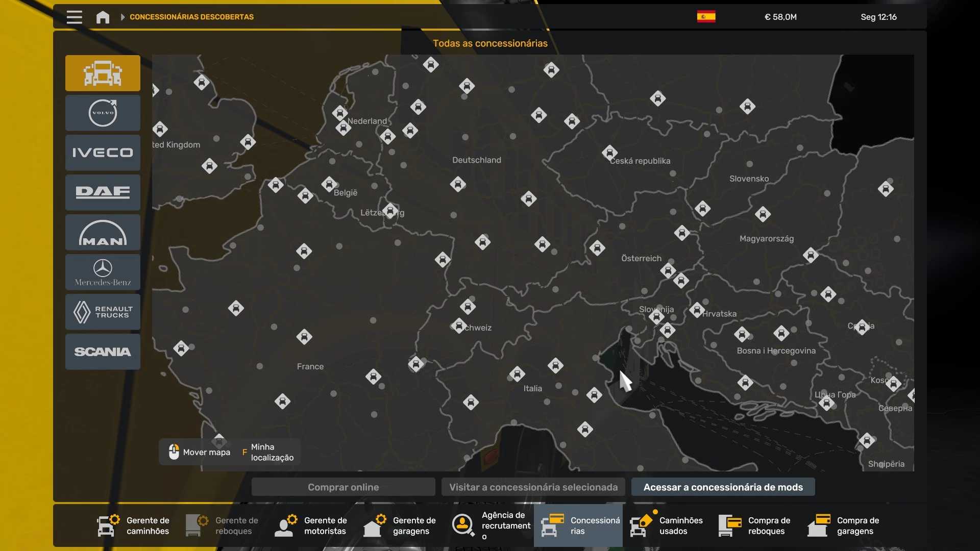Click the Österreich map label
Image resolution: width=980 pixels, height=551 pixels.
coord(641,258)
